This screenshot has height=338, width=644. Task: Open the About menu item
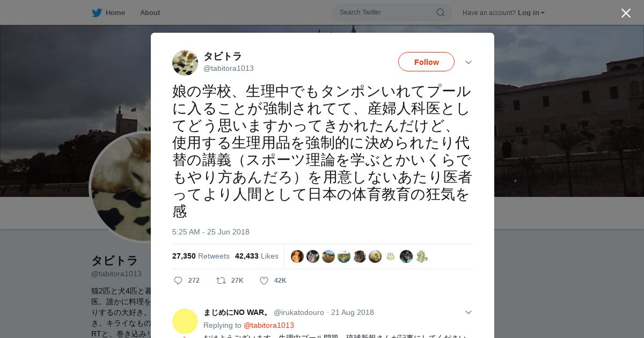(150, 12)
